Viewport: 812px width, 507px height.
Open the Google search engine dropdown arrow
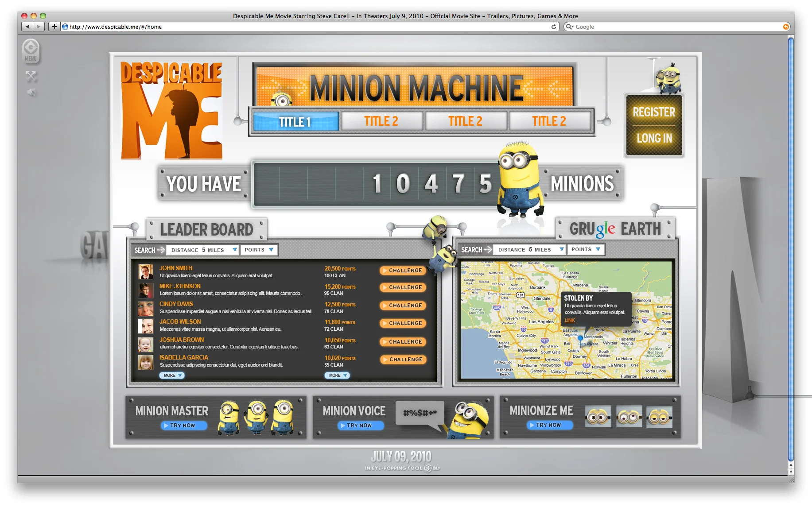(x=570, y=27)
